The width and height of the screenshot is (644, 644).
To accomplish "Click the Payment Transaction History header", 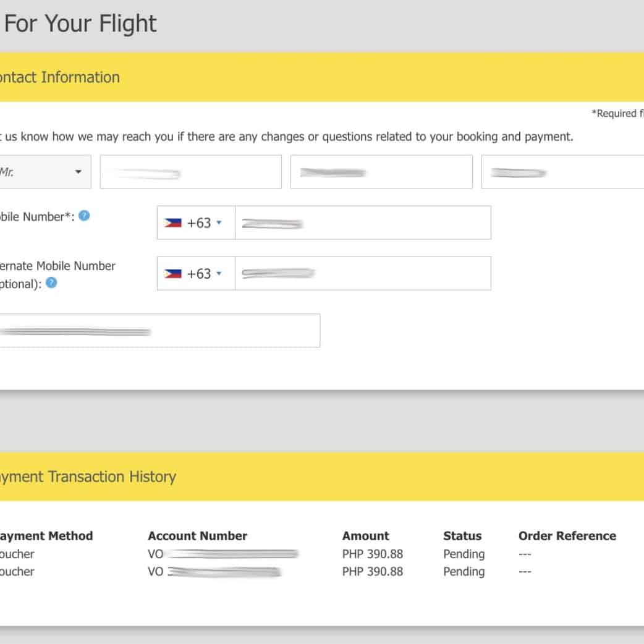I will pyautogui.click(x=87, y=477).
